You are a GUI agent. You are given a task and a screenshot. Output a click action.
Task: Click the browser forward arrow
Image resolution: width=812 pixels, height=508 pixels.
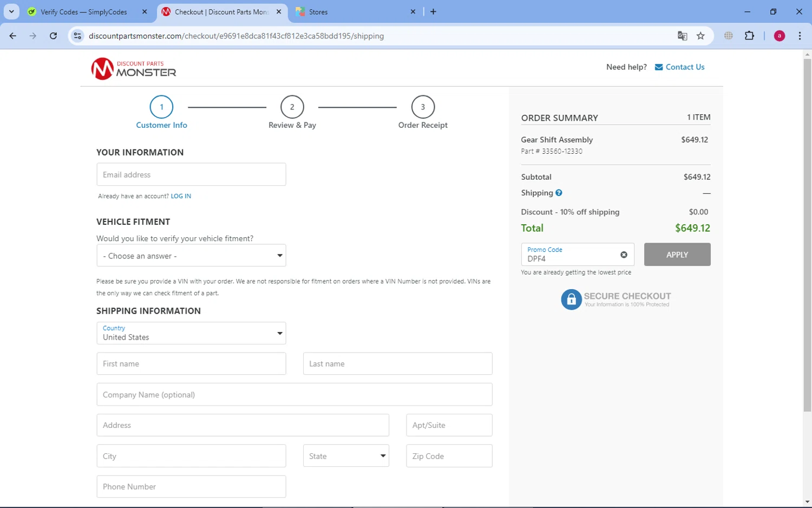[33, 36]
